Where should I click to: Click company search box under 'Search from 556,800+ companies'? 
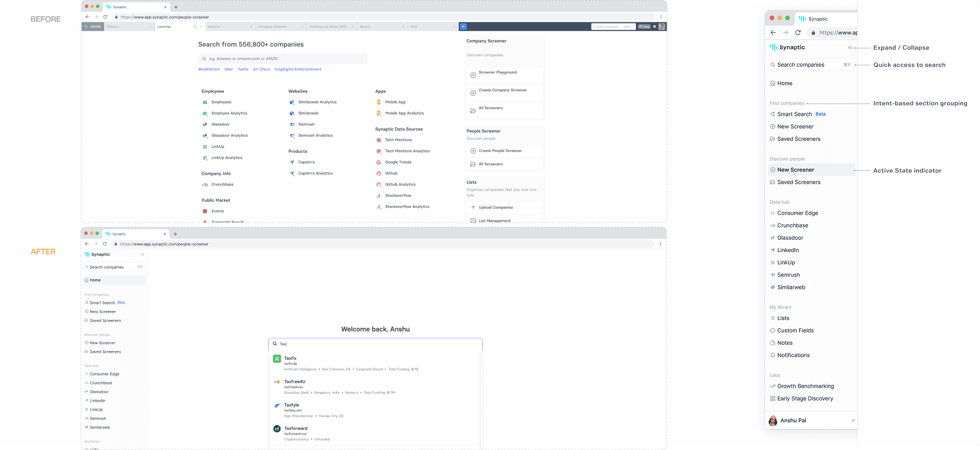pyautogui.click(x=283, y=58)
